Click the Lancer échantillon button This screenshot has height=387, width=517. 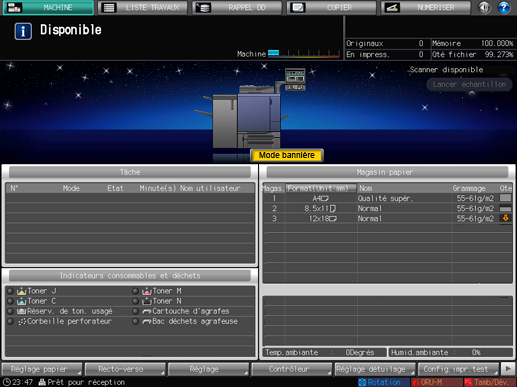click(x=469, y=84)
